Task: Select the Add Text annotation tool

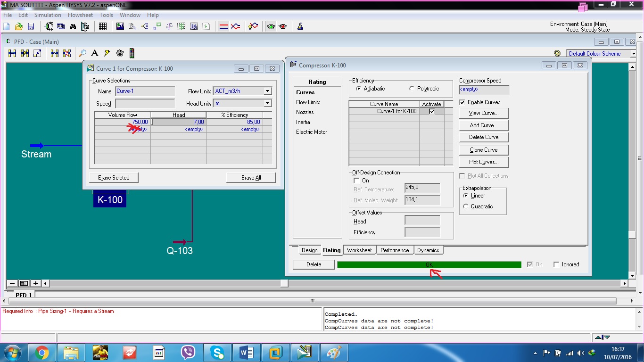Action: point(94,53)
